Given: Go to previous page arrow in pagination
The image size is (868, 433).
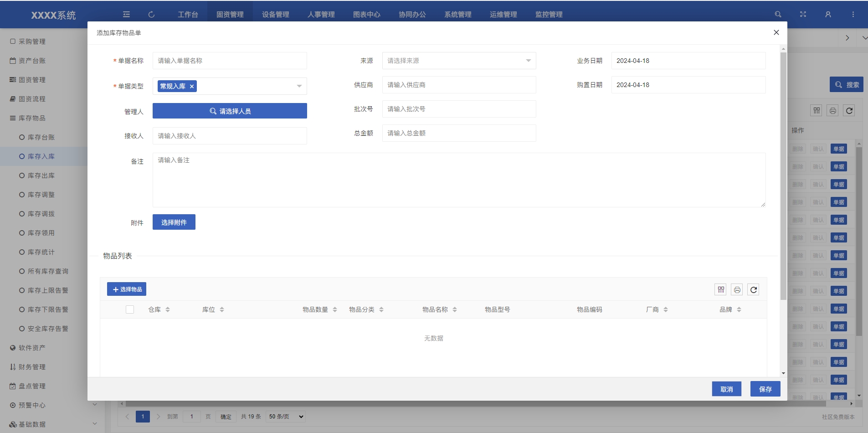Looking at the screenshot, I should click(127, 417).
